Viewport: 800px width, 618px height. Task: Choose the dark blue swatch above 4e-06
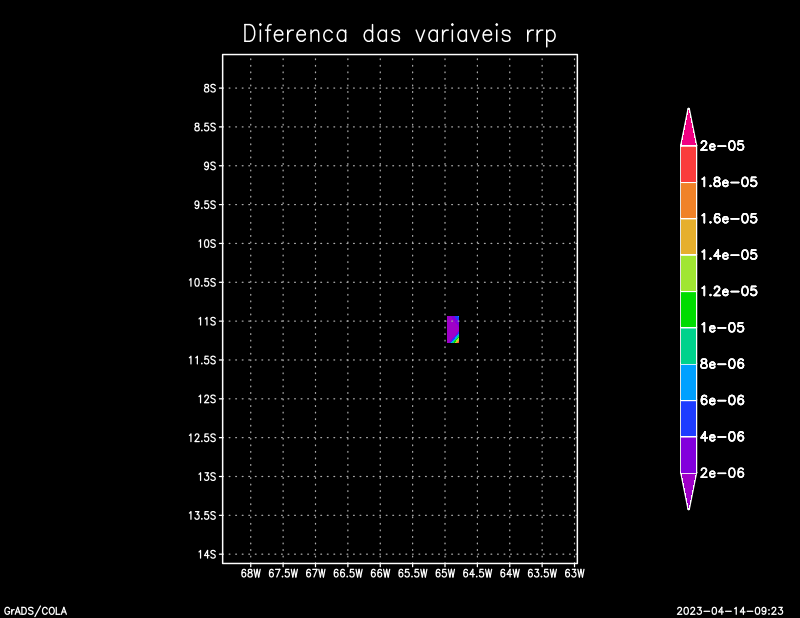click(688, 418)
